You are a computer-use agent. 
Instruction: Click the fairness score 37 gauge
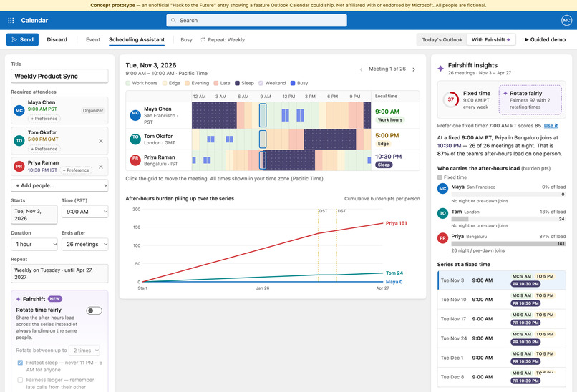(x=451, y=99)
